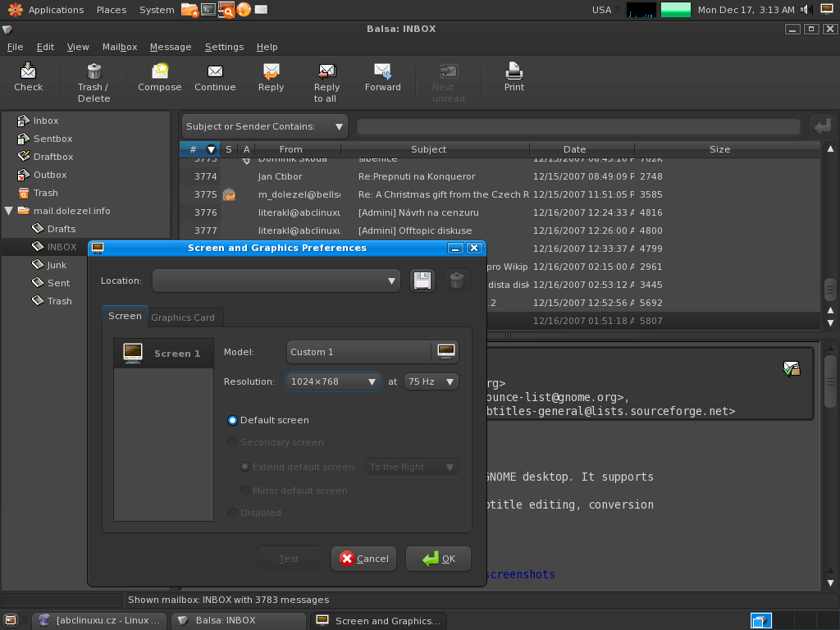
Task: Open the Edit menu
Action: click(x=45, y=47)
